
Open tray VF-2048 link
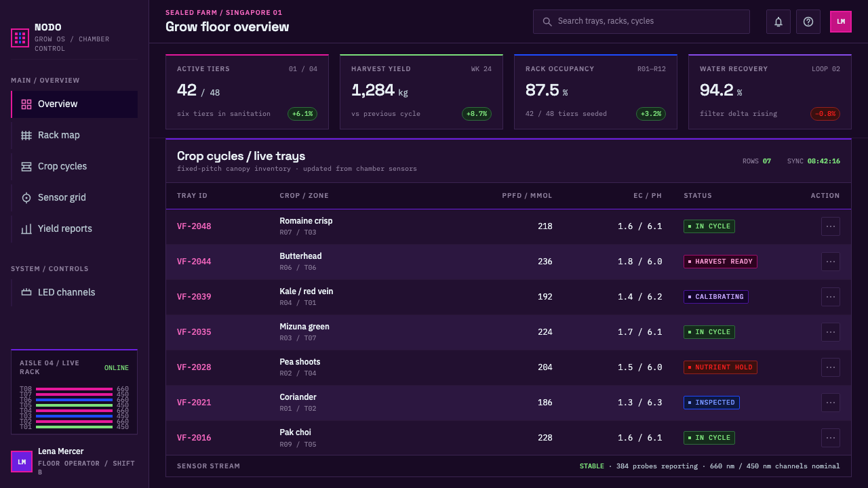click(x=194, y=226)
